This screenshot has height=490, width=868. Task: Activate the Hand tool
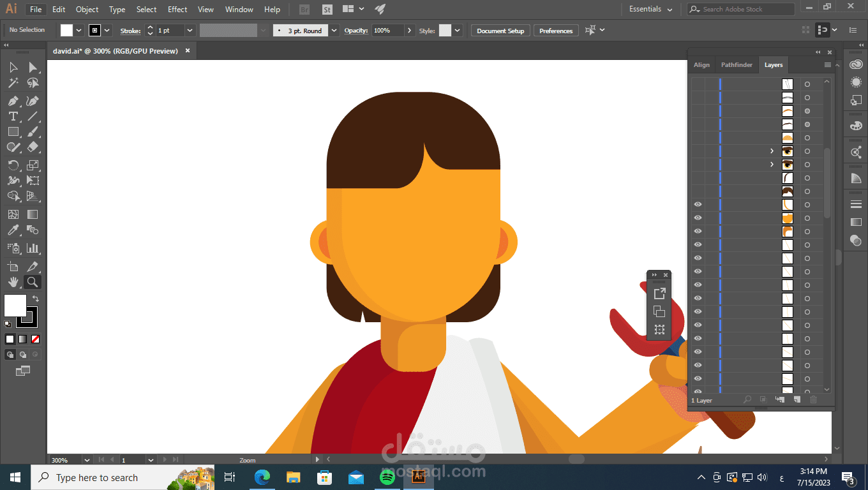13,282
